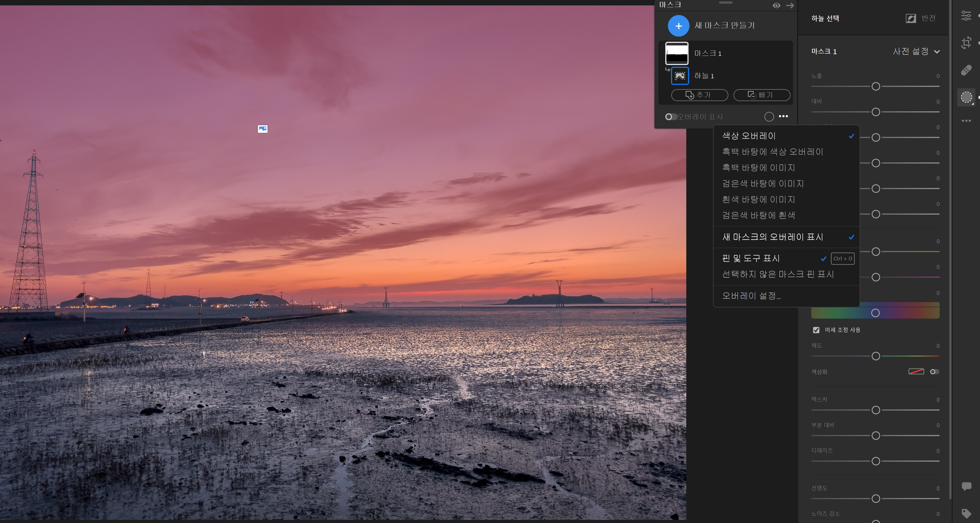The width and height of the screenshot is (980, 523).
Task: Open the edit sliders panel icon
Action: tap(966, 16)
